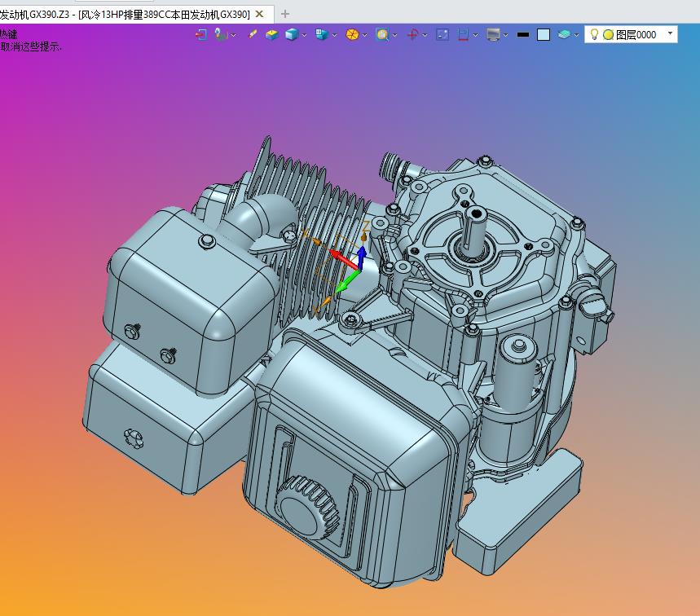
Task: Click the blue square sketch icon
Action: click(442, 34)
